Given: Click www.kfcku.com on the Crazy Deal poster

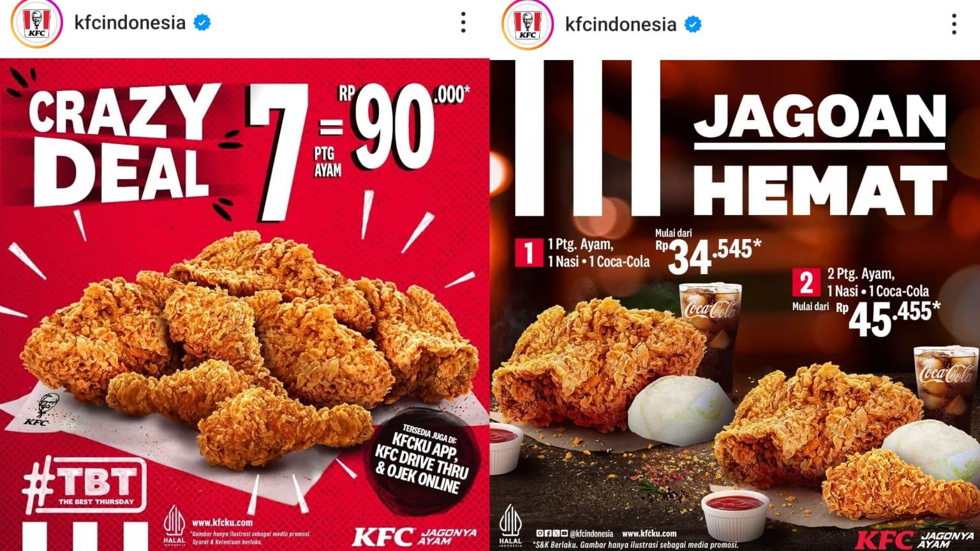Looking at the screenshot, I should pos(221,522).
